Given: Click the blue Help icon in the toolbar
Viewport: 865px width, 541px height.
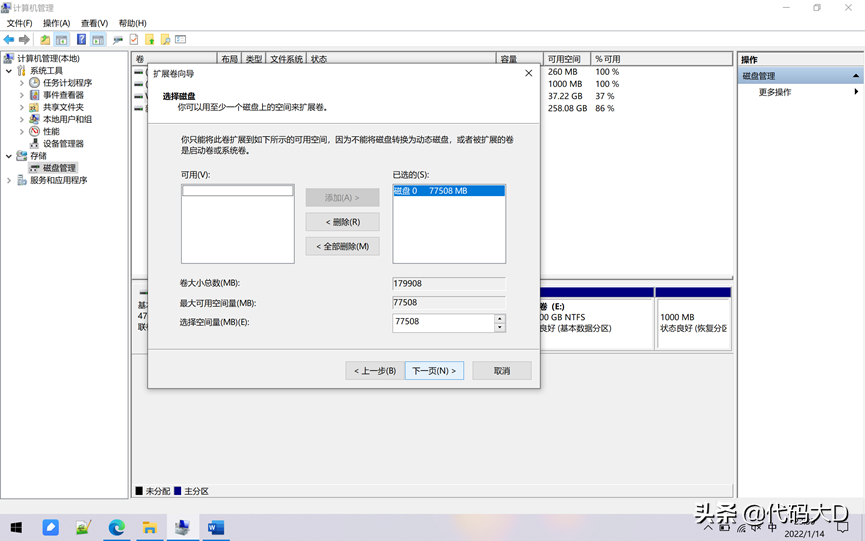Looking at the screenshot, I should (x=81, y=40).
